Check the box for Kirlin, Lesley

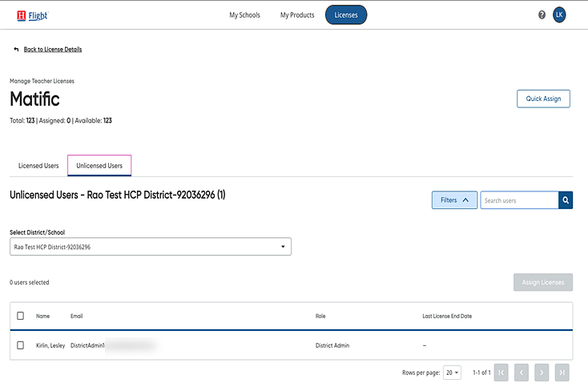pyautogui.click(x=21, y=345)
